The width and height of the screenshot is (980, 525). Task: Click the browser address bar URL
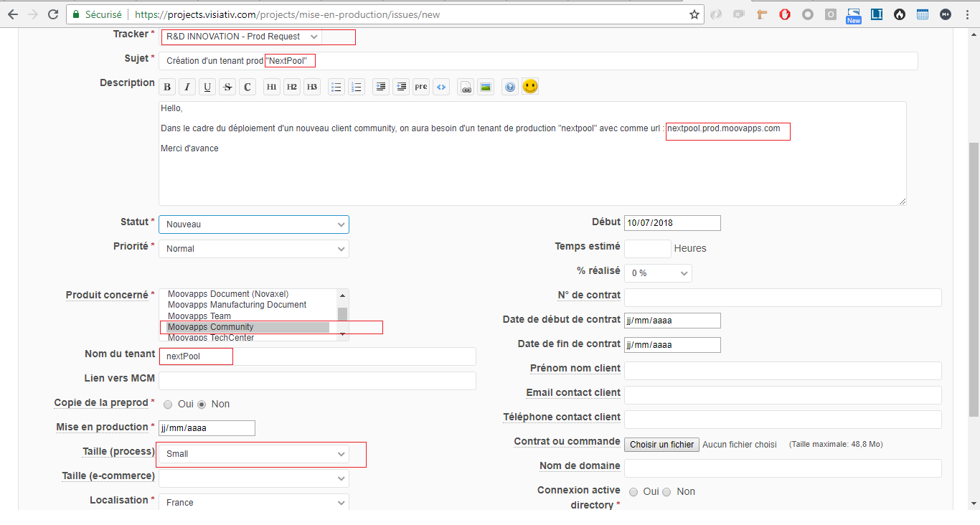pyautogui.click(x=288, y=14)
